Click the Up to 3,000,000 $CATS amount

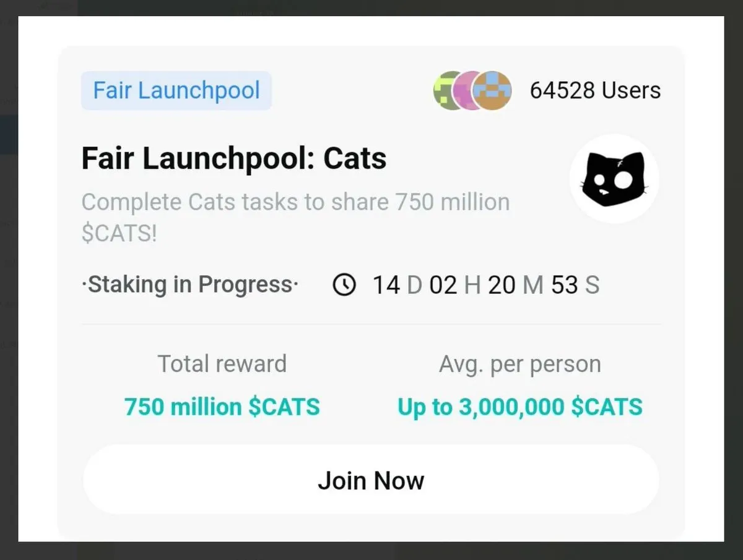click(x=519, y=407)
